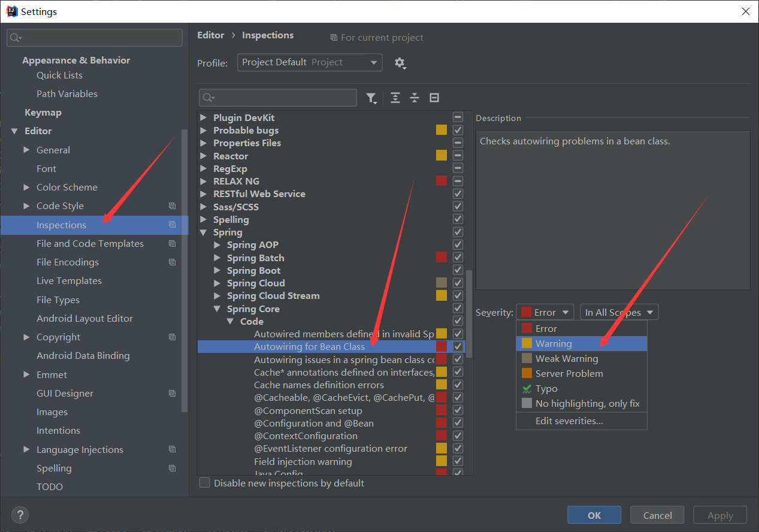Select Cache names definition errors inspection
Image resolution: width=759 pixels, height=532 pixels.
click(x=319, y=385)
